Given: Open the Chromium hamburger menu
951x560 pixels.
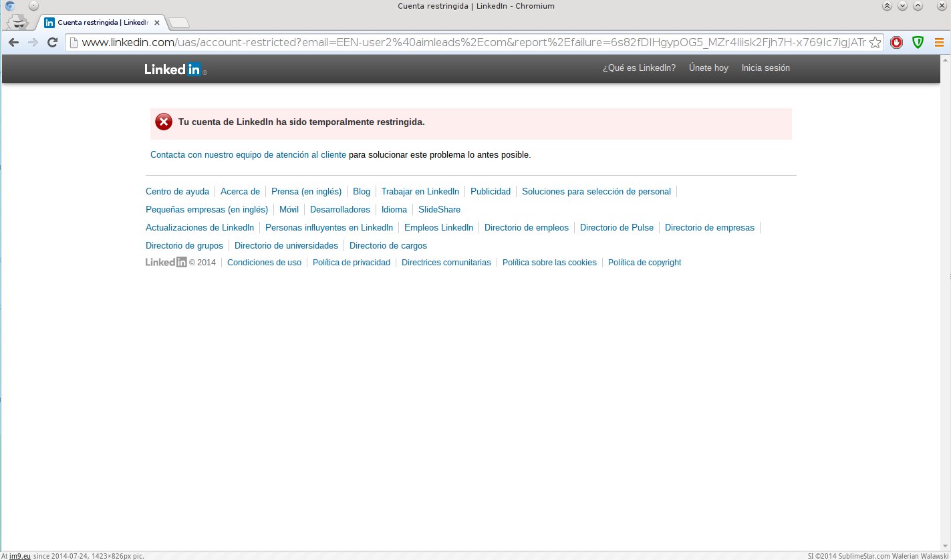Looking at the screenshot, I should [939, 43].
